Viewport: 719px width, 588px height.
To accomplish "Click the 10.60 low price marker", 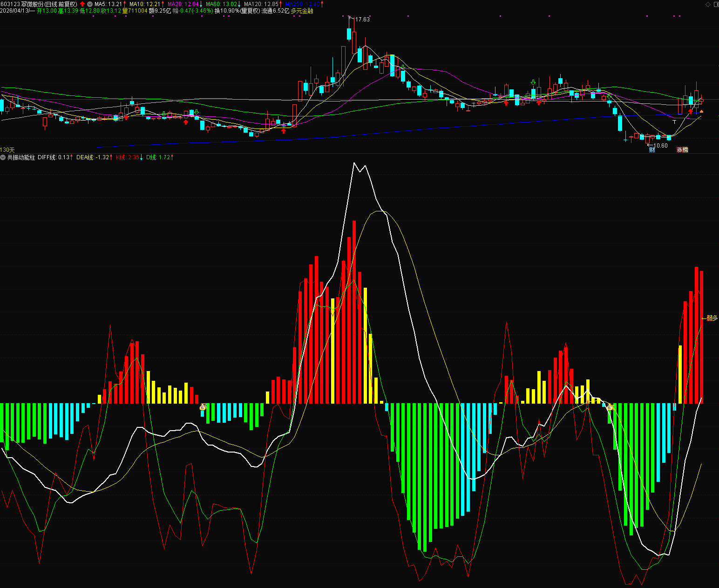I will point(660,146).
